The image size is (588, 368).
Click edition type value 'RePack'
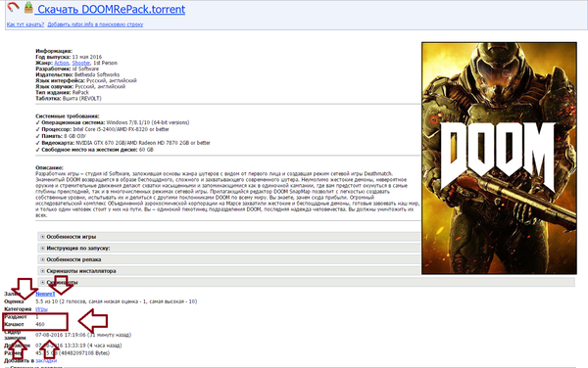click(80, 92)
